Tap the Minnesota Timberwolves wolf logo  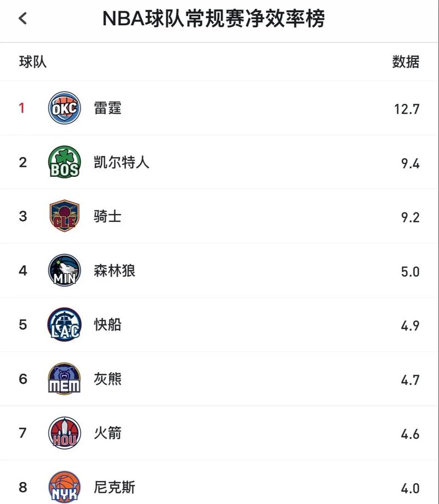64,270
